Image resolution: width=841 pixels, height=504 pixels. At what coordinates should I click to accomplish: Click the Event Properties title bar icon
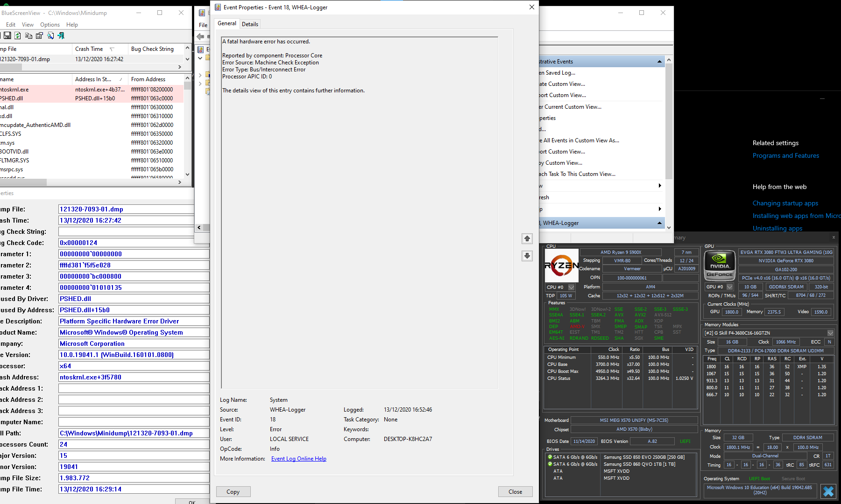(x=218, y=7)
